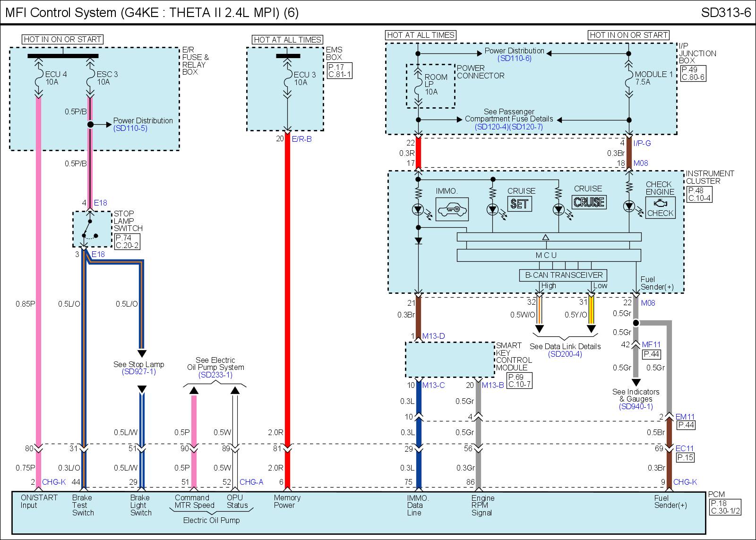Follow the SD120-4 fuse details link
Viewport: 756px width, 540px height.
click(x=491, y=127)
